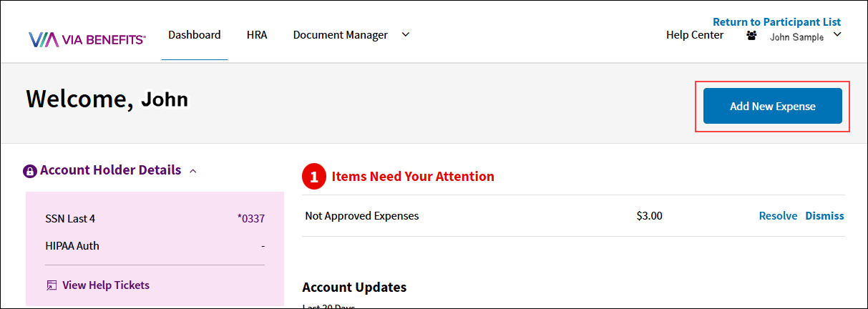The height and width of the screenshot is (309, 868).
Task: Switch to the Dashboard tab
Action: tap(195, 34)
